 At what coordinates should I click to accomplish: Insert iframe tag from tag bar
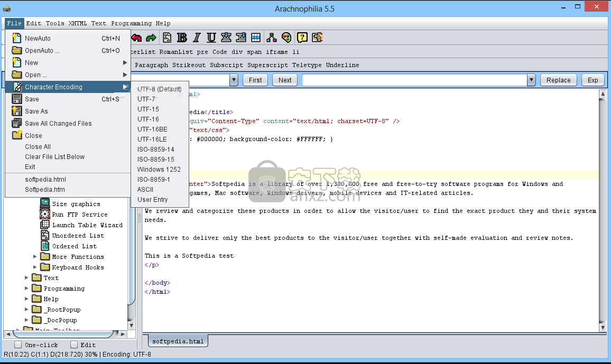tap(276, 52)
